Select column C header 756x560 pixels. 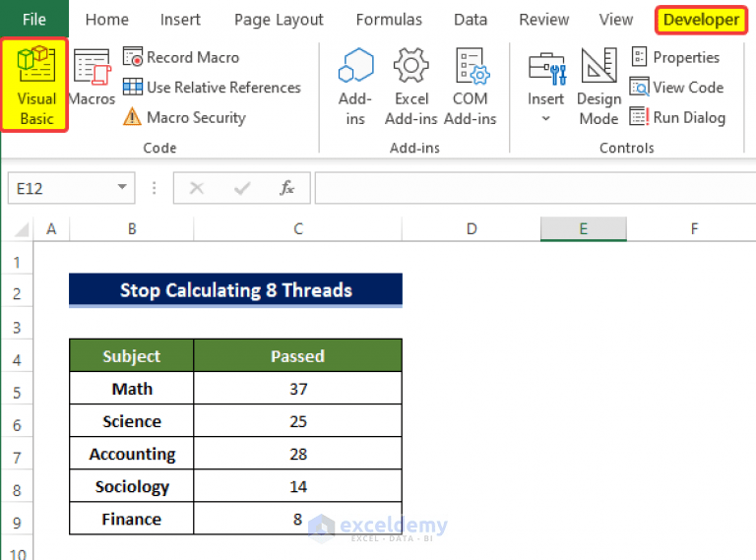pos(298,229)
